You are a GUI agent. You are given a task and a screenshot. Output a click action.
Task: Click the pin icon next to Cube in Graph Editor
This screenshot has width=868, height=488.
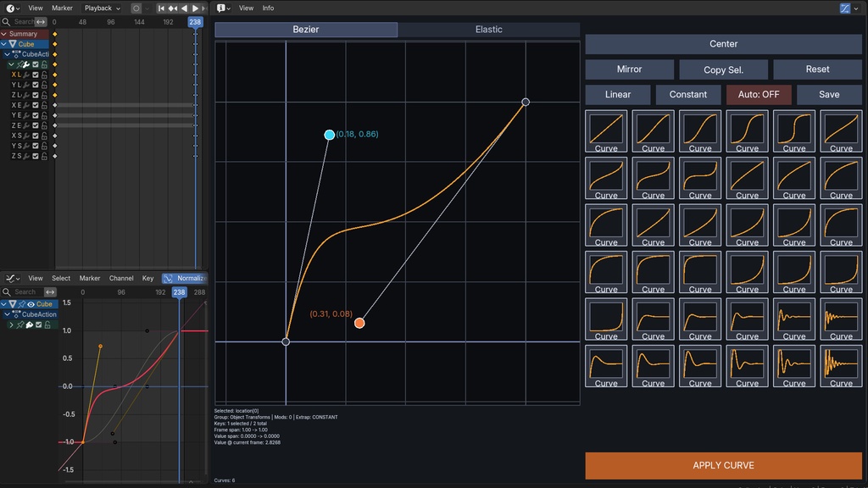pos(20,303)
